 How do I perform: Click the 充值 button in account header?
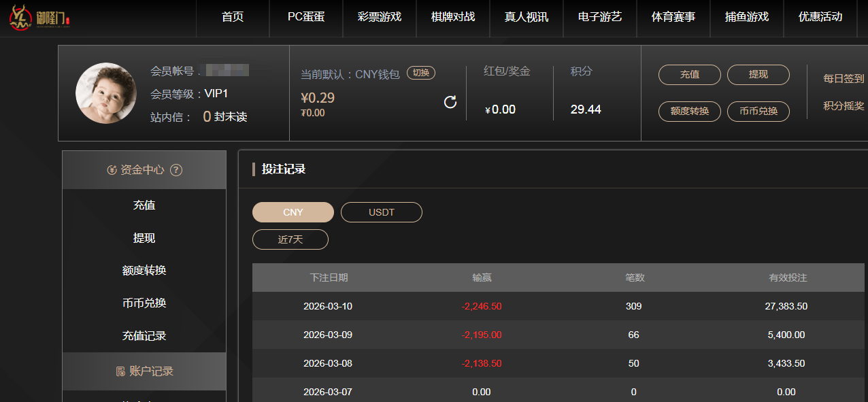pos(689,75)
